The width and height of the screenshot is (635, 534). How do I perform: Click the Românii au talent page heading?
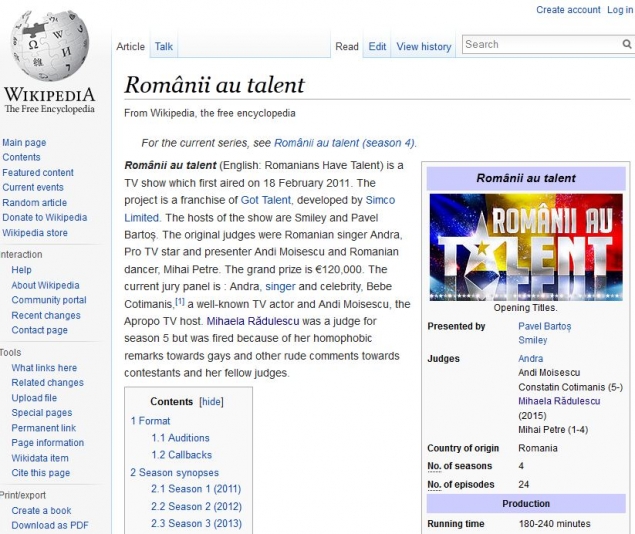pos(214,85)
